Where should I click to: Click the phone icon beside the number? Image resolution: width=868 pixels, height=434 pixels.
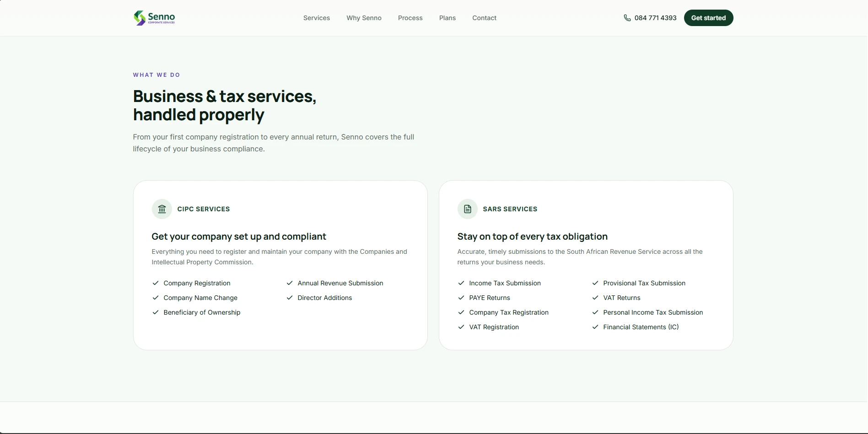627,18
